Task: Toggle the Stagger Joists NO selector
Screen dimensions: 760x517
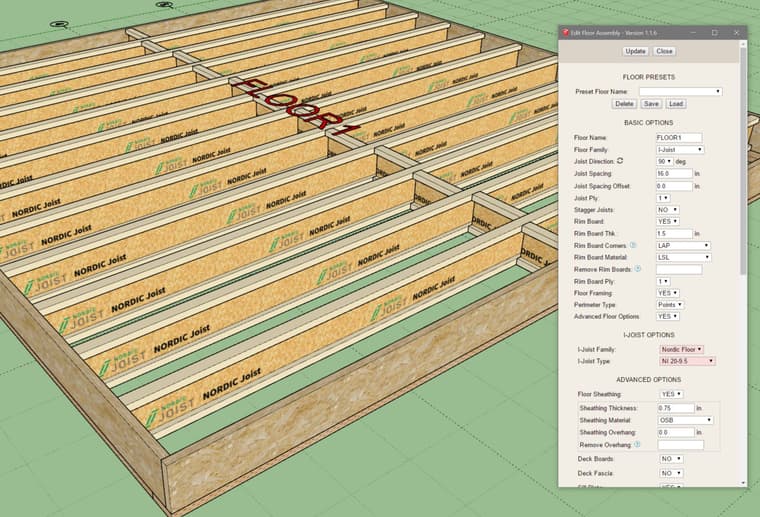Action: pyautogui.click(x=667, y=209)
